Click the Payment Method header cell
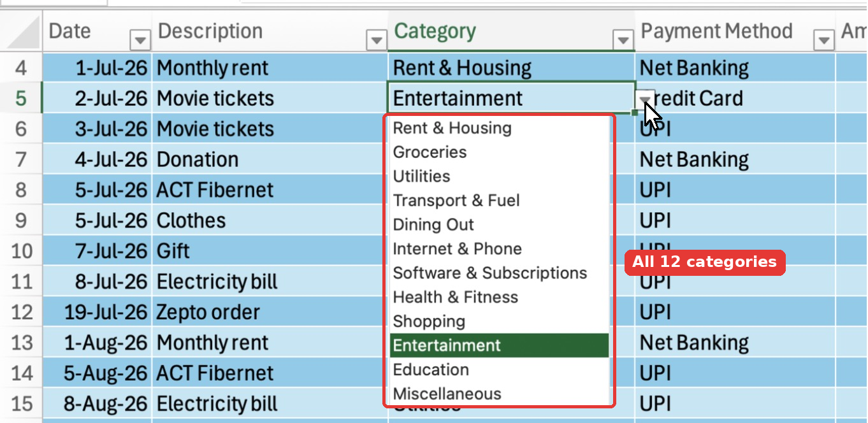The image size is (868, 423). (735, 32)
